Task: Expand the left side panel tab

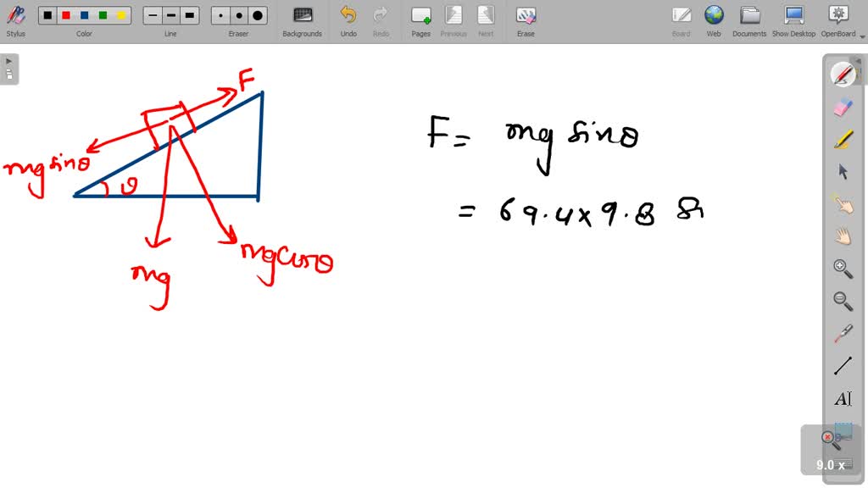Action: 8,68
